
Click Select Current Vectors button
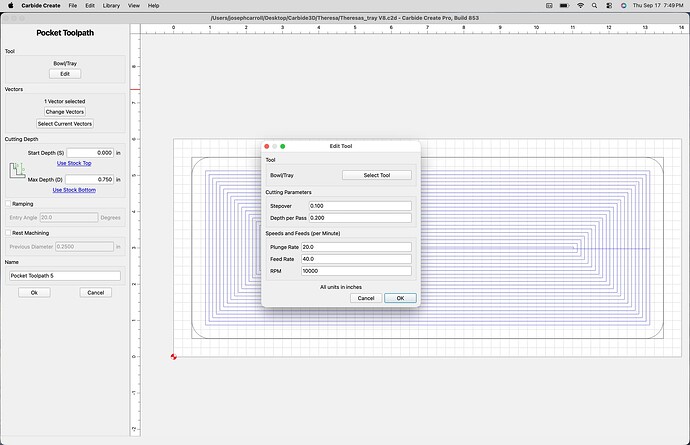[x=65, y=124]
